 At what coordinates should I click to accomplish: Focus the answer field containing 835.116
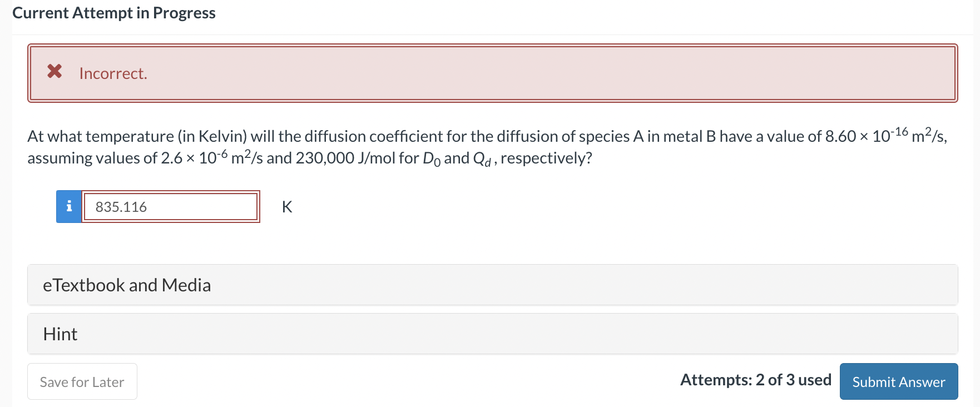coord(170,207)
